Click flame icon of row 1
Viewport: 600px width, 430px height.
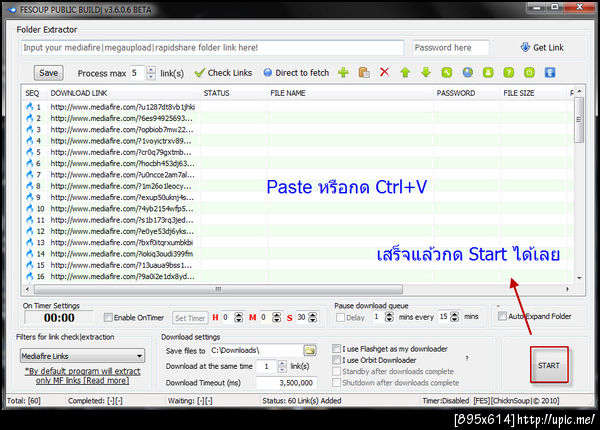point(29,107)
